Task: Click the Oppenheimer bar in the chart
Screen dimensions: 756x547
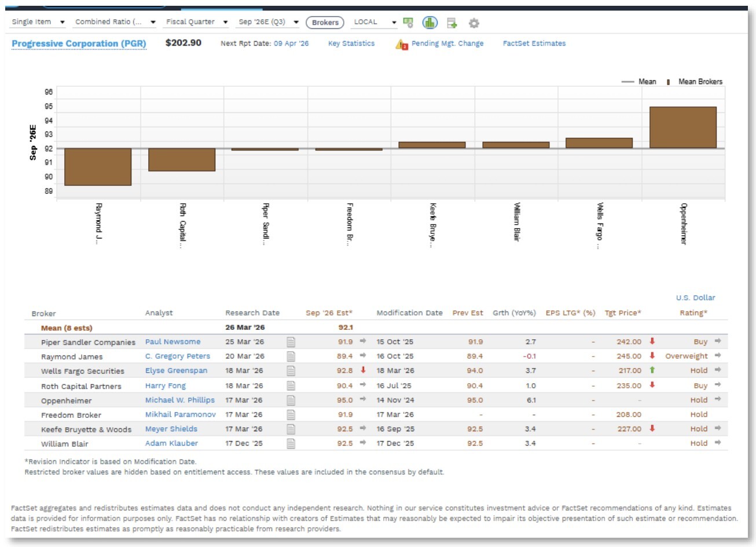Action: pyautogui.click(x=682, y=127)
